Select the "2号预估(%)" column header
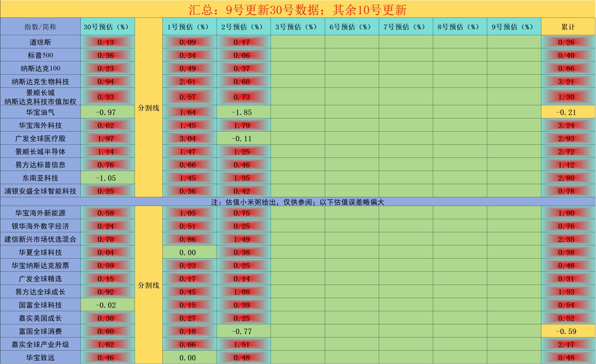596x364 pixels. click(244, 27)
